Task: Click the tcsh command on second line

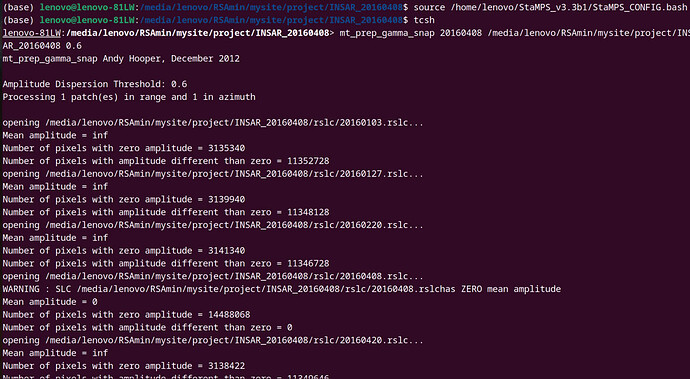Action: click(x=424, y=20)
